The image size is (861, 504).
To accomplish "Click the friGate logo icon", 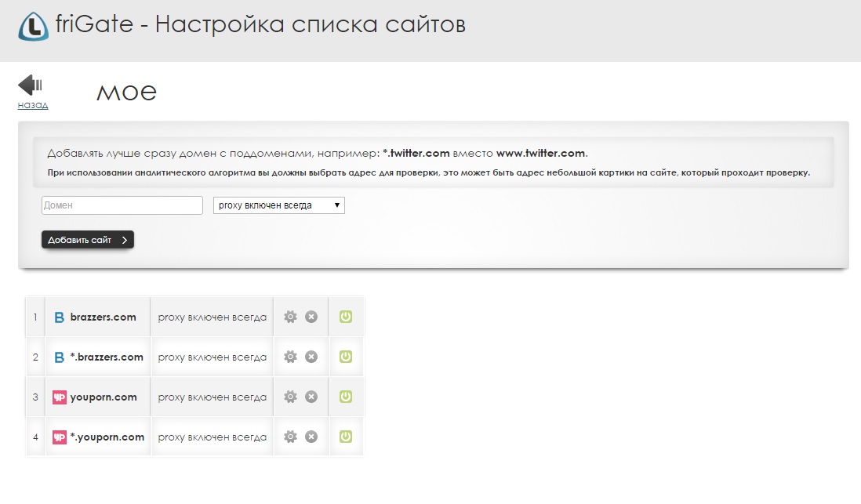I will (x=34, y=26).
